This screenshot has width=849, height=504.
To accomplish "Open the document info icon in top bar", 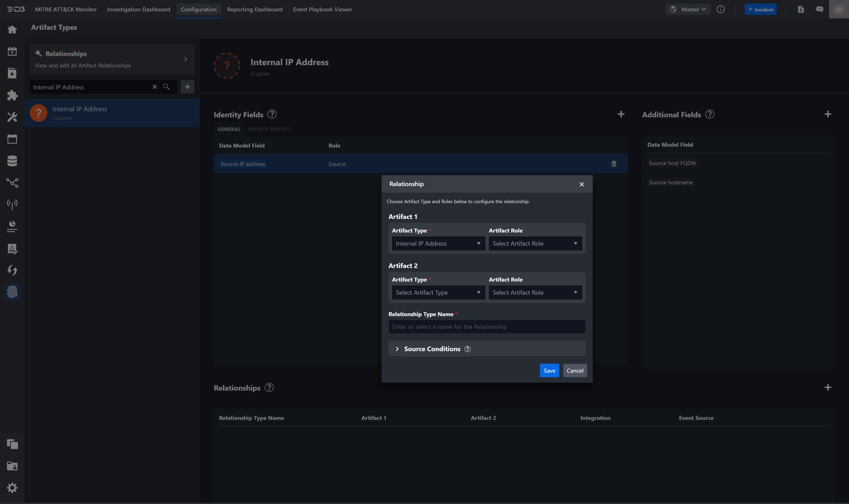I will coord(801,9).
